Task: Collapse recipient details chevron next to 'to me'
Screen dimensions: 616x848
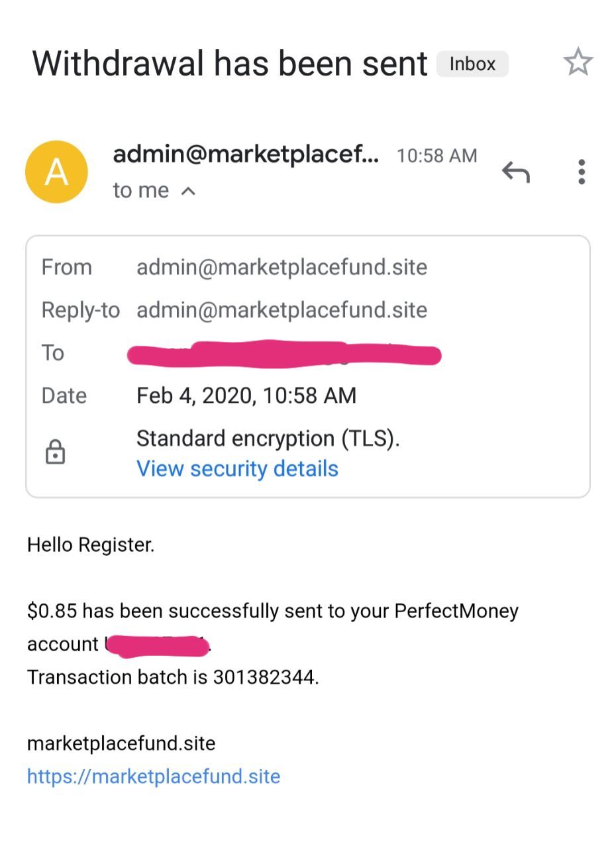Action: click(188, 191)
